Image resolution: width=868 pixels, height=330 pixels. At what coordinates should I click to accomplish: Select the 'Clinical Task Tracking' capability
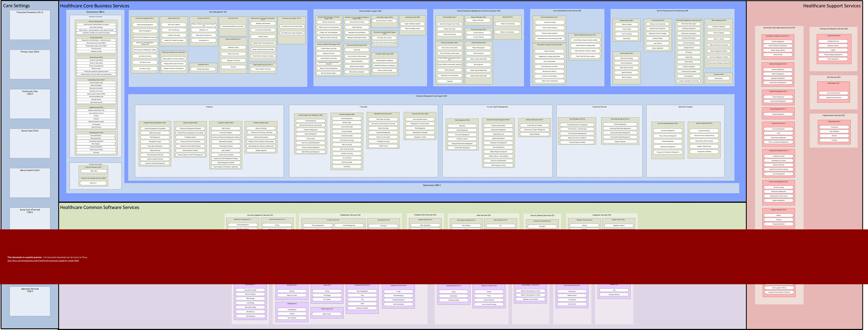coord(449,34)
